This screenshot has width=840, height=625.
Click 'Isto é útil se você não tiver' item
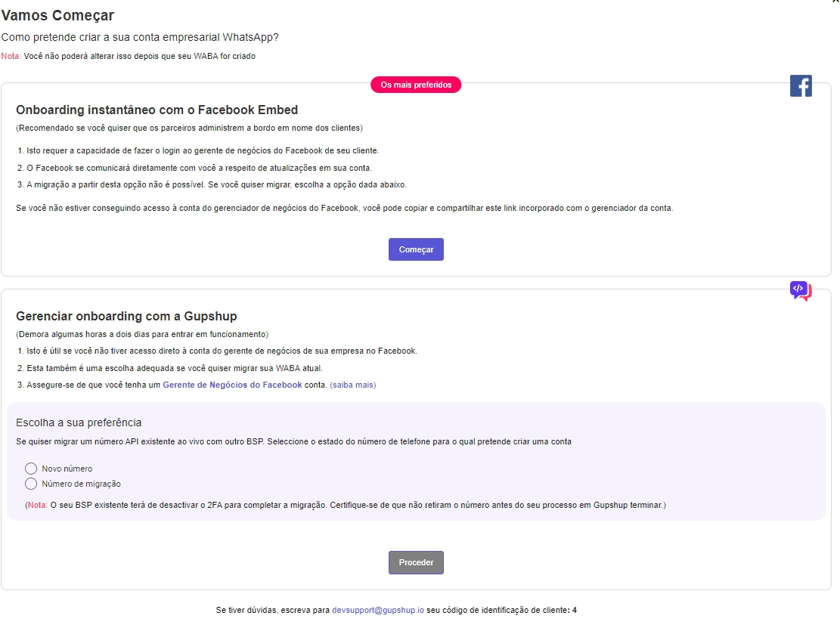tap(217, 351)
